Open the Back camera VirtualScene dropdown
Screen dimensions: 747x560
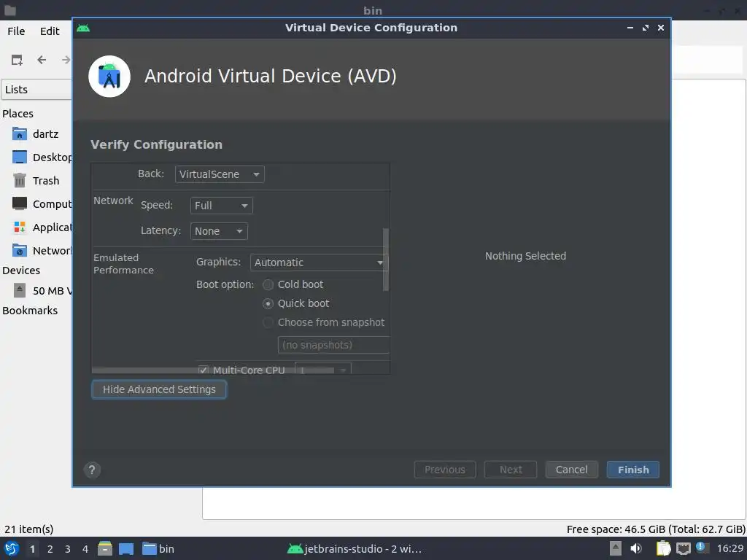(220, 174)
